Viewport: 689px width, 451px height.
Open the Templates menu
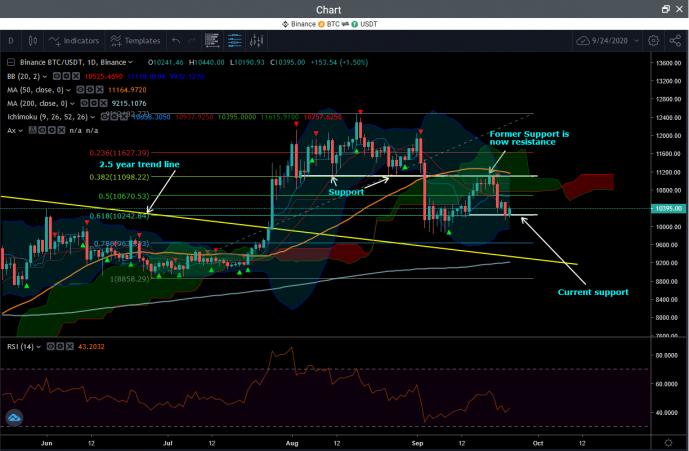coord(135,41)
